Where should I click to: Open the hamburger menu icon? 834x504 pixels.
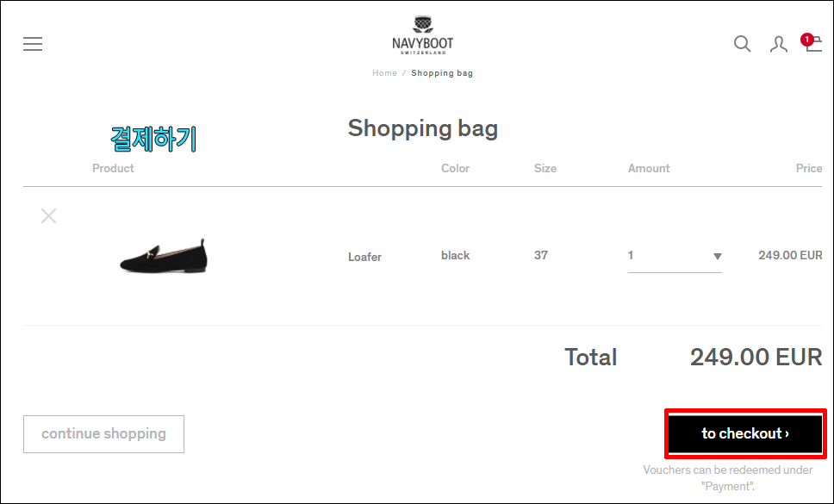(x=33, y=44)
